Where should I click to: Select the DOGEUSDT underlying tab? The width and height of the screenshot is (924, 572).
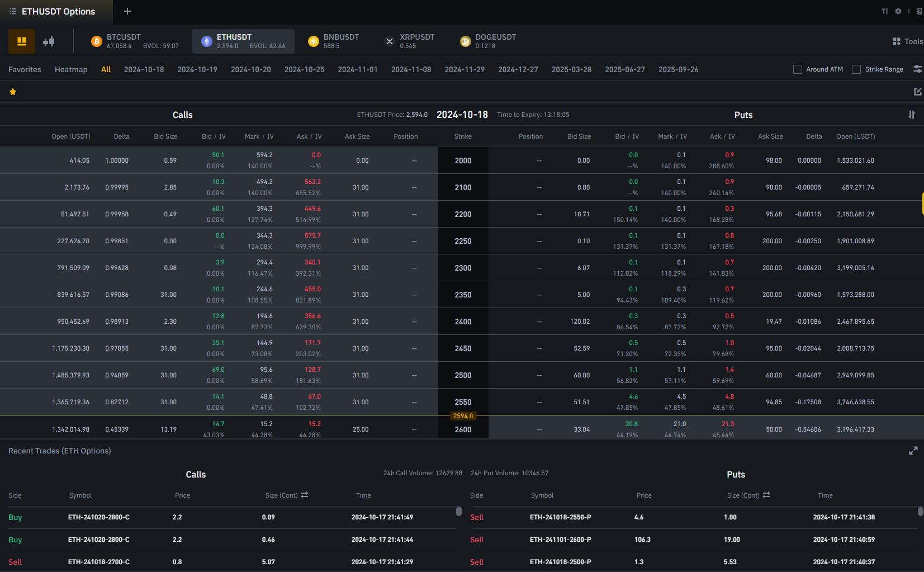click(x=488, y=41)
